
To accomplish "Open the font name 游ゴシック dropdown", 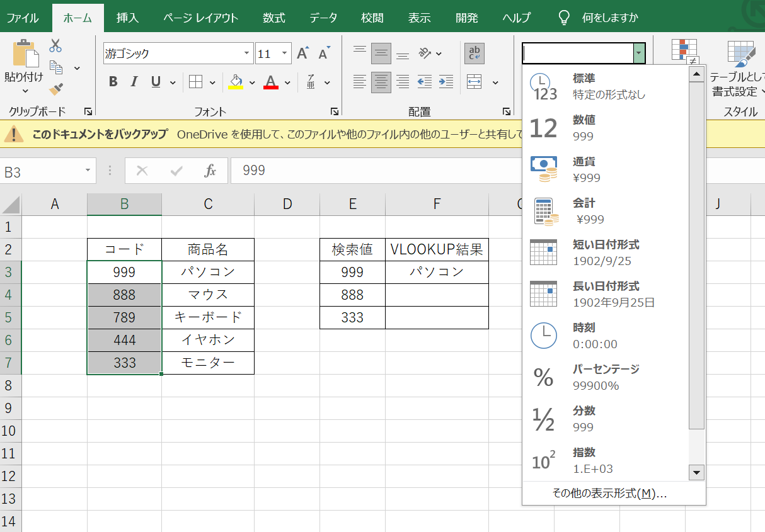I will (x=246, y=54).
